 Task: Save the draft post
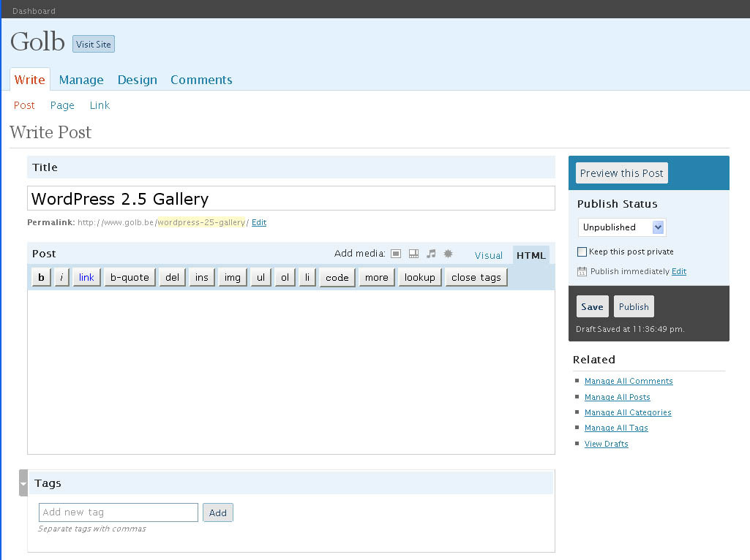(x=592, y=307)
